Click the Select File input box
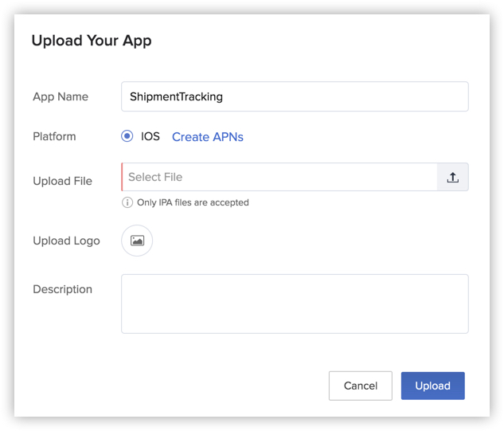The width and height of the screenshot is (504, 431). 279,177
